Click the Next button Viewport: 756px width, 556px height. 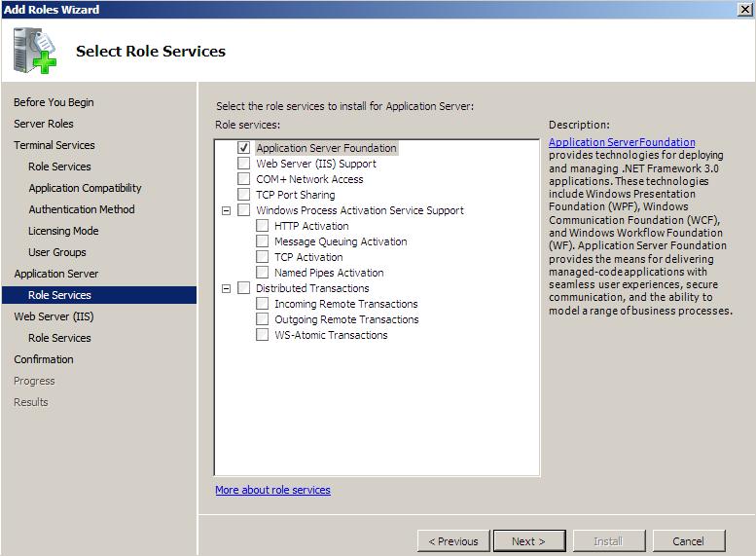click(529, 541)
